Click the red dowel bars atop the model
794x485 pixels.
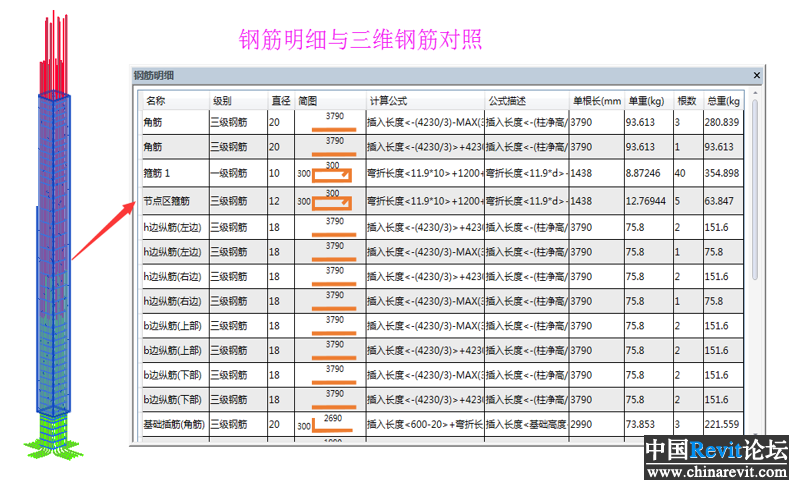click(54, 53)
